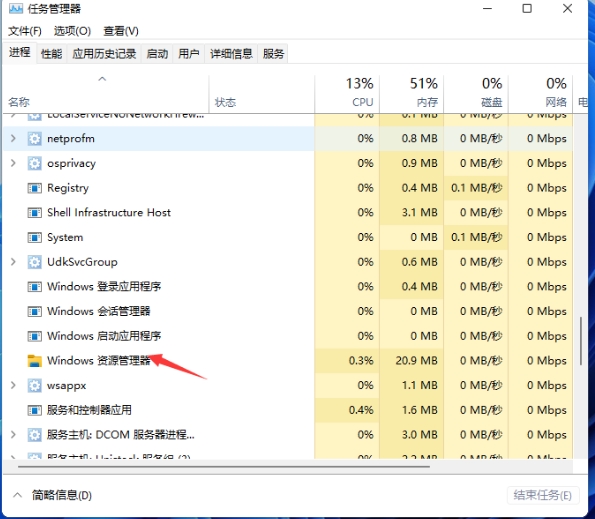Sort by the CPU column header
595x519 pixels.
click(x=347, y=92)
